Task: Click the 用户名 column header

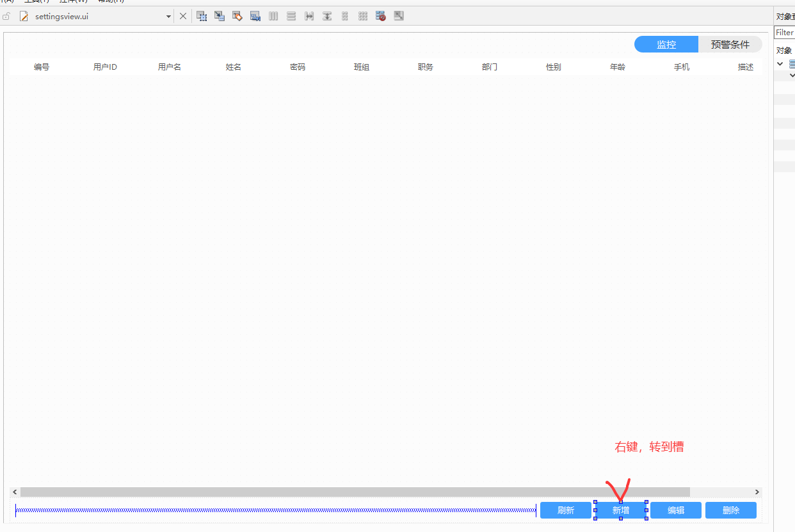Action: click(170, 67)
